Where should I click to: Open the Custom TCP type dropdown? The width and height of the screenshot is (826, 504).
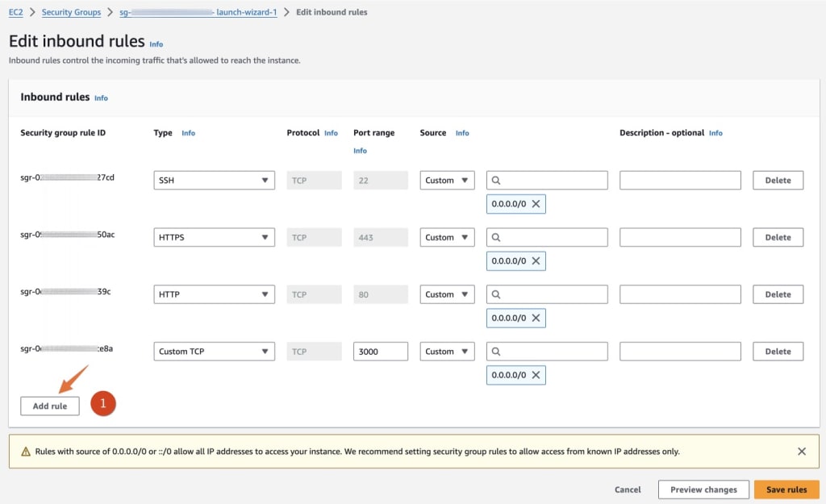(213, 351)
